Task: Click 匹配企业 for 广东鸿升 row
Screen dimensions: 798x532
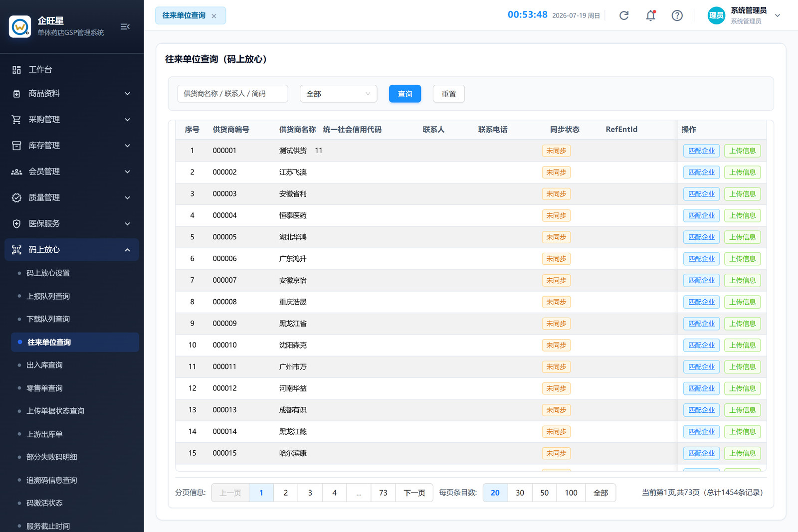Action: pos(701,259)
